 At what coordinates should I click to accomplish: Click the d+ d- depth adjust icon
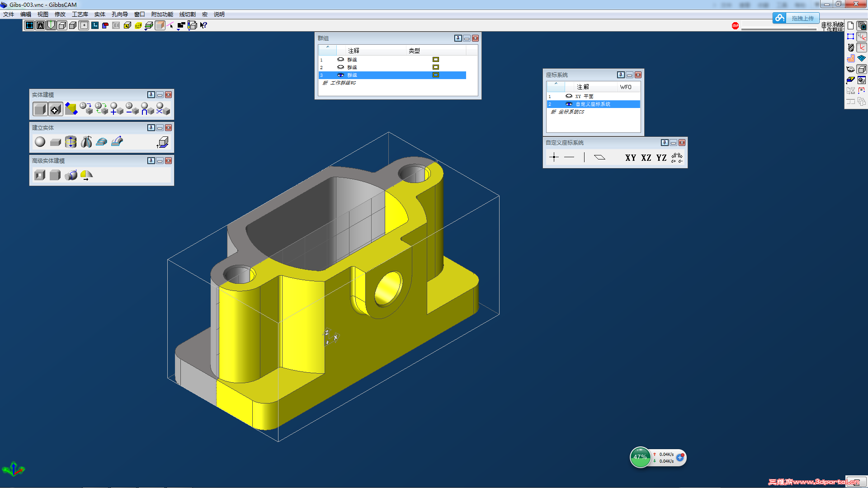[x=677, y=158]
